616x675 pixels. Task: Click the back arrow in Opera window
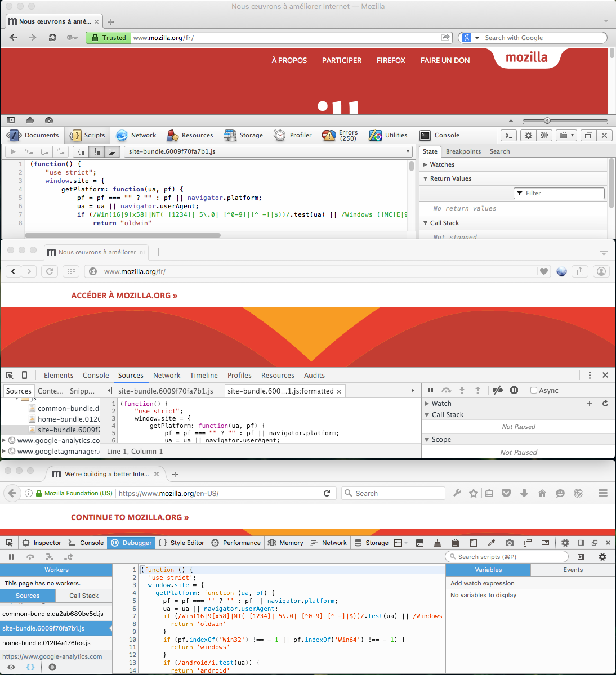coord(14,38)
